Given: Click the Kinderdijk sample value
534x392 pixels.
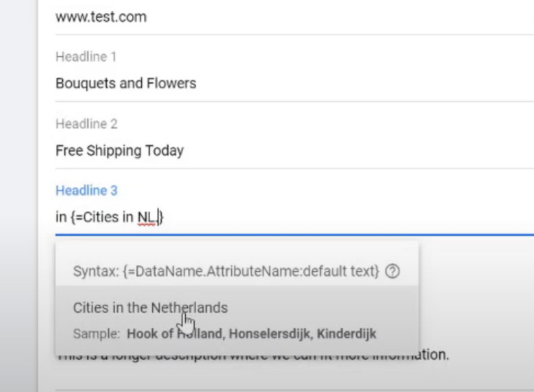Looking at the screenshot, I should click(x=343, y=334).
